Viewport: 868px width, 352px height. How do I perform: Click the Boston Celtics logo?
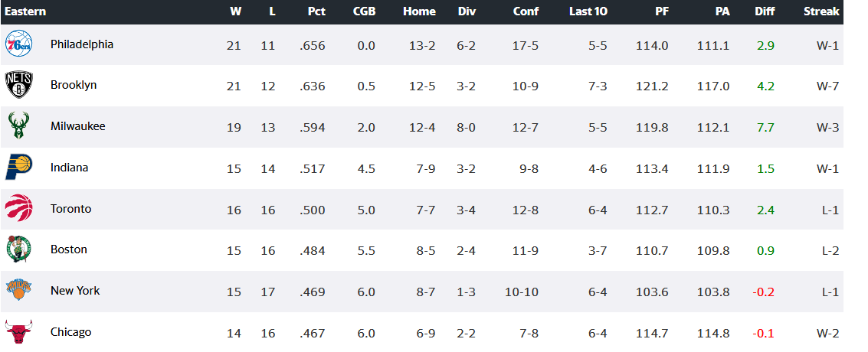point(18,249)
